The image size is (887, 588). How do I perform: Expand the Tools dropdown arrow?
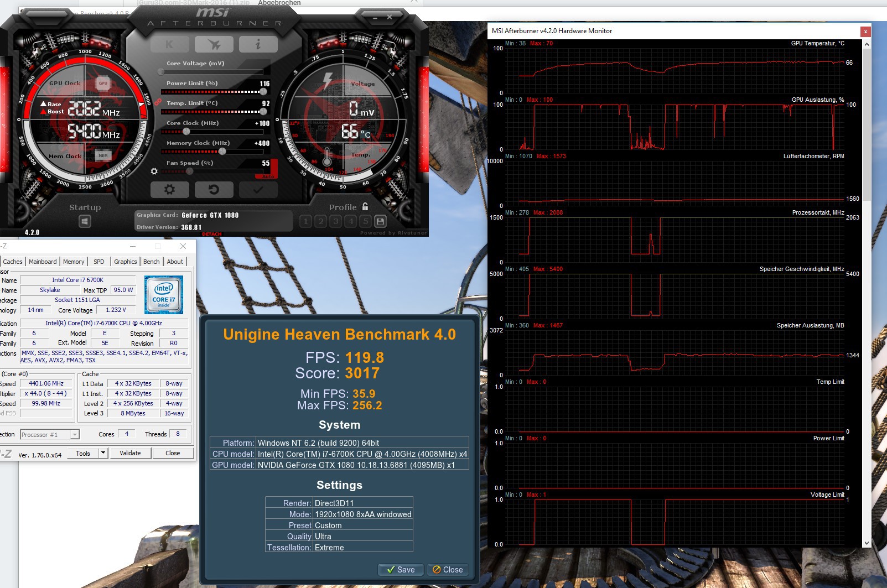[103, 453]
